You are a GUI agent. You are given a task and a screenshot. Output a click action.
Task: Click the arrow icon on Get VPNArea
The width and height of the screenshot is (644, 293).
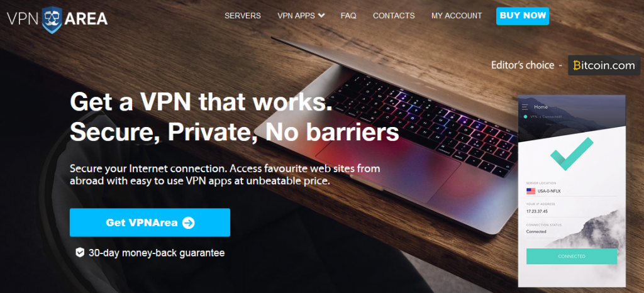click(188, 223)
